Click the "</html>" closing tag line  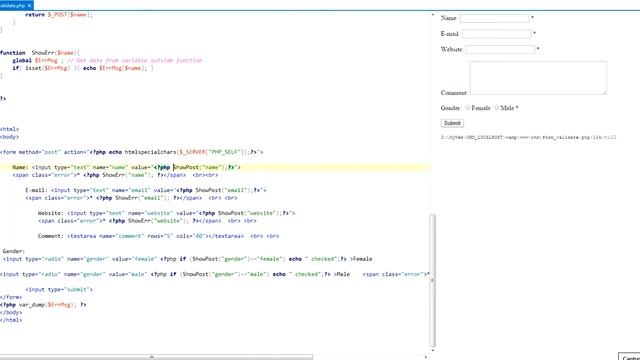[x=11, y=320]
